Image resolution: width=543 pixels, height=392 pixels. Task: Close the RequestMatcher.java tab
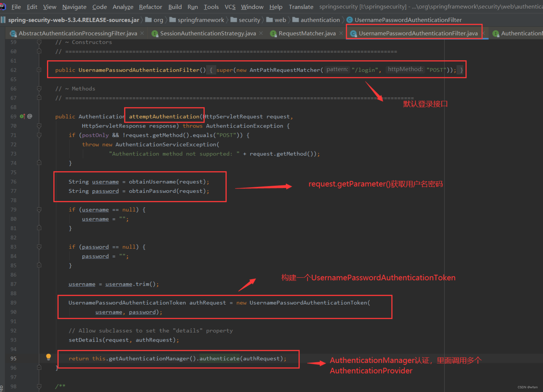click(x=341, y=33)
